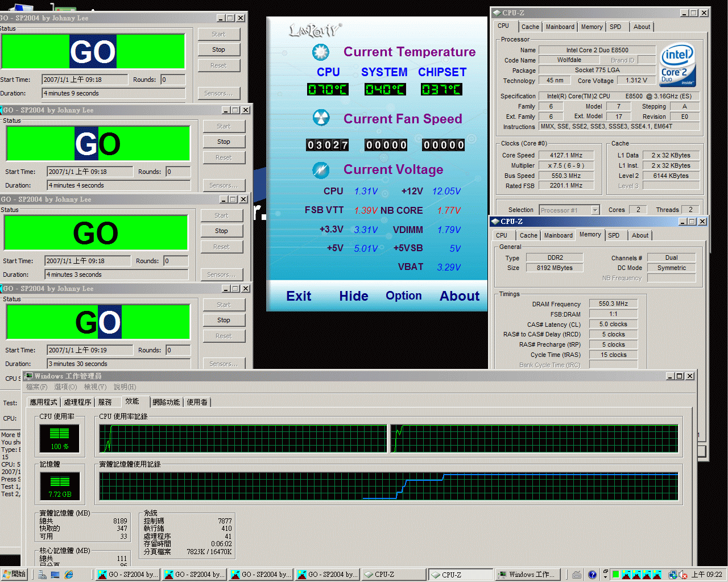The width and height of the screenshot is (728, 582).
Task: Stop SP2004 running 4 minutes 9 seconds
Action: (x=219, y=49)
